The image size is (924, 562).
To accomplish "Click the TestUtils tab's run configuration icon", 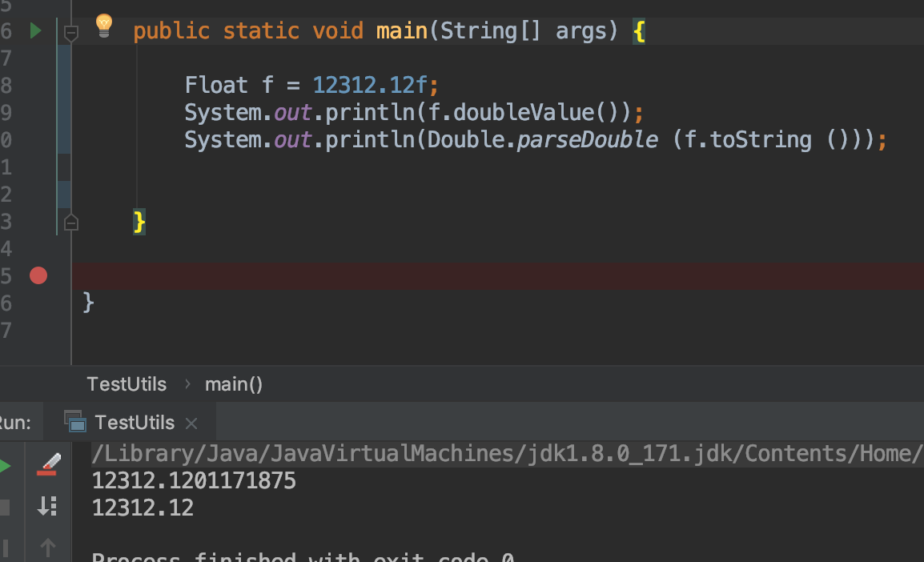I will pos(75,422).
